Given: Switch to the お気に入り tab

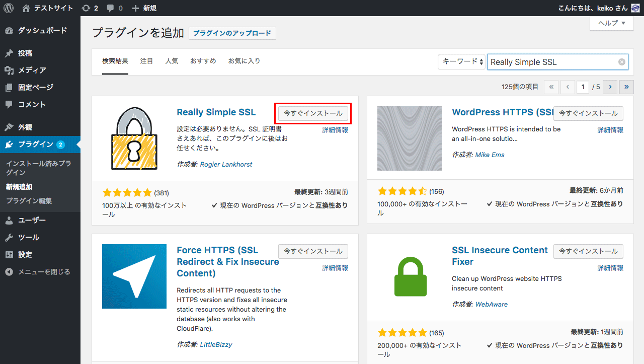Looking at the screenshot, I should 244,61.
